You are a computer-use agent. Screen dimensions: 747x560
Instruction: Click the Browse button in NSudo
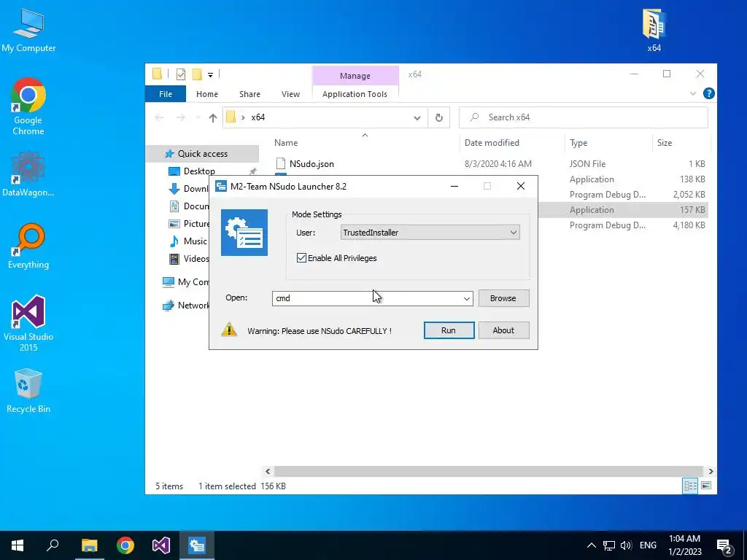503,298
